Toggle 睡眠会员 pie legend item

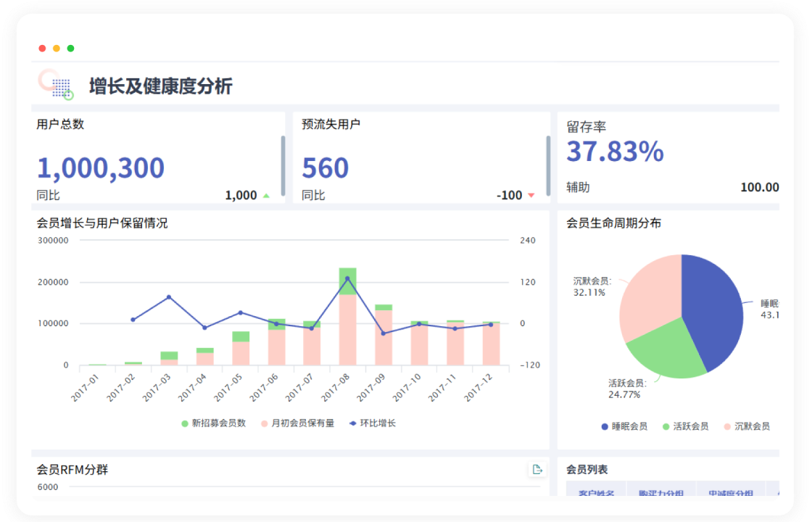(x=624, y=426)
